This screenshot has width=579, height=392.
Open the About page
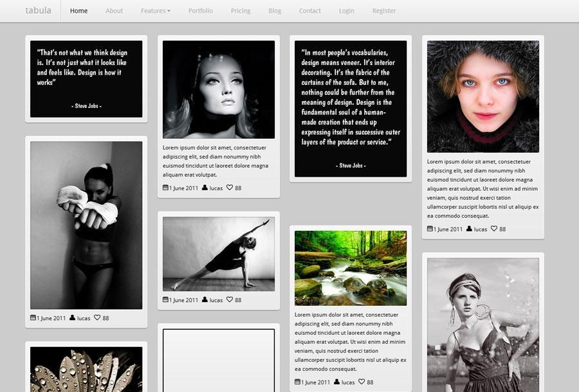(x=114, y=11)
